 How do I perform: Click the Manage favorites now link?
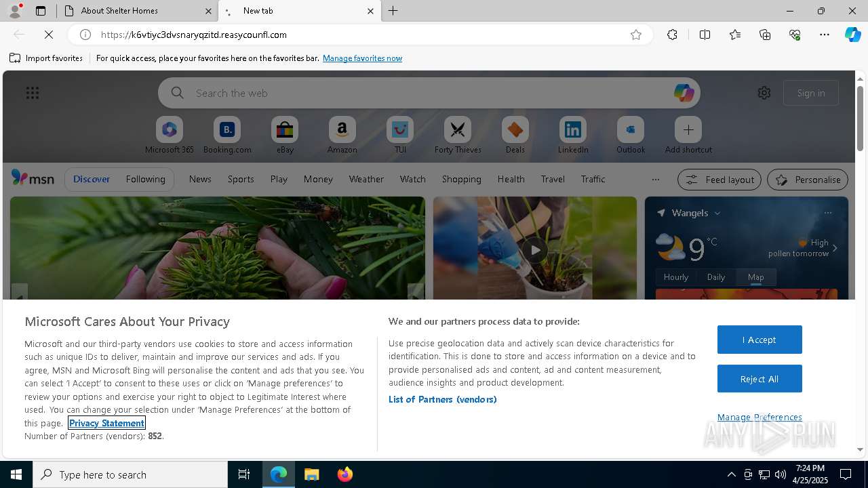tap(362, 58)
